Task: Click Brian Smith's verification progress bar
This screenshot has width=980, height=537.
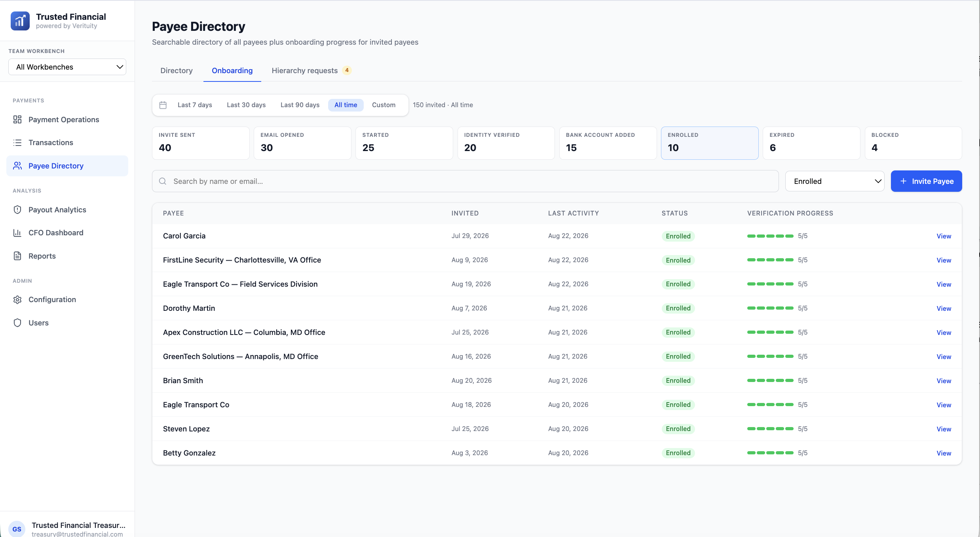Action: click(770, 380)
